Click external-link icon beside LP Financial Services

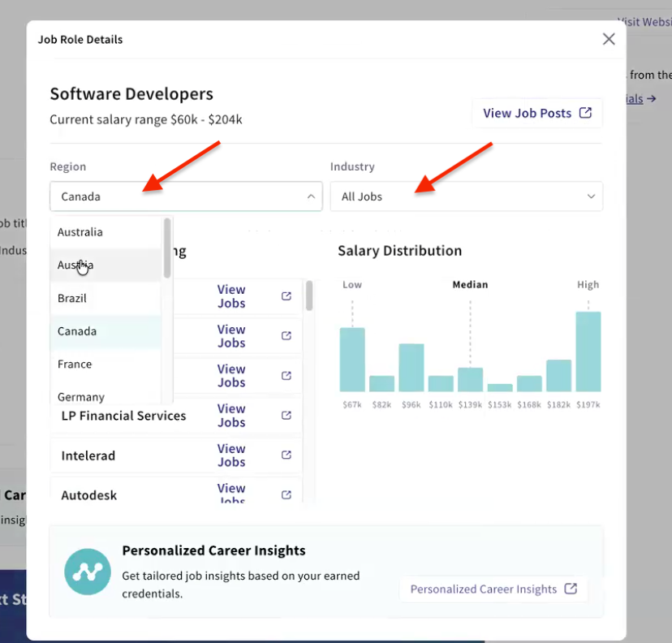click(x=286, y=416)
